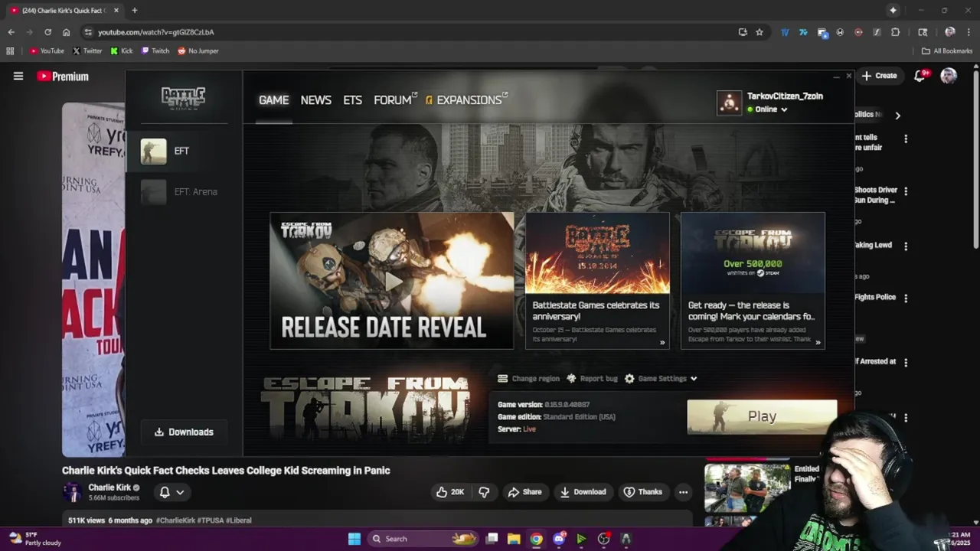Click the Thanks button under video

tap(642, 492)
